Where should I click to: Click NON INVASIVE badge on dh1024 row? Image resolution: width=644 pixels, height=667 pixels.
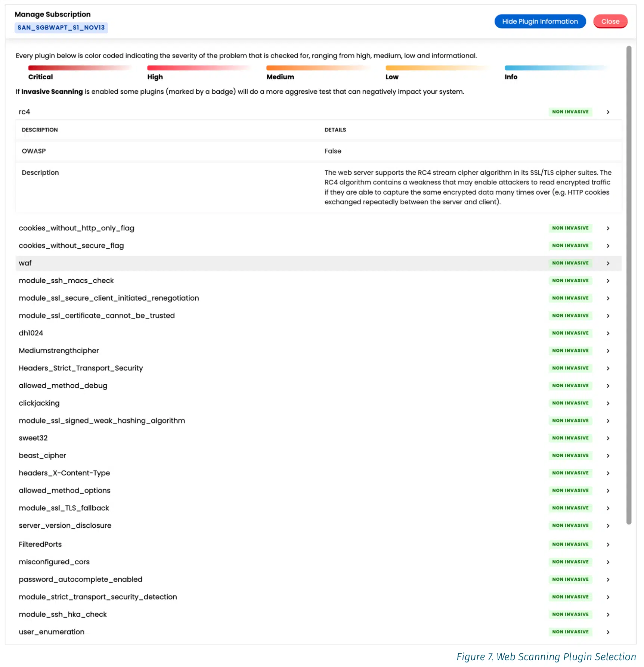click(570, 333)
